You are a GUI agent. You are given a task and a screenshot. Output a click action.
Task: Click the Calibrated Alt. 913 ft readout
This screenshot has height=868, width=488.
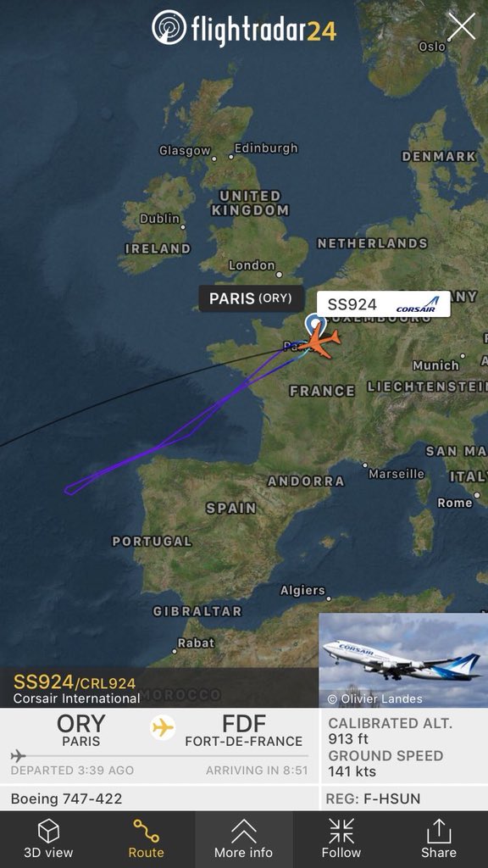(390, 731)
